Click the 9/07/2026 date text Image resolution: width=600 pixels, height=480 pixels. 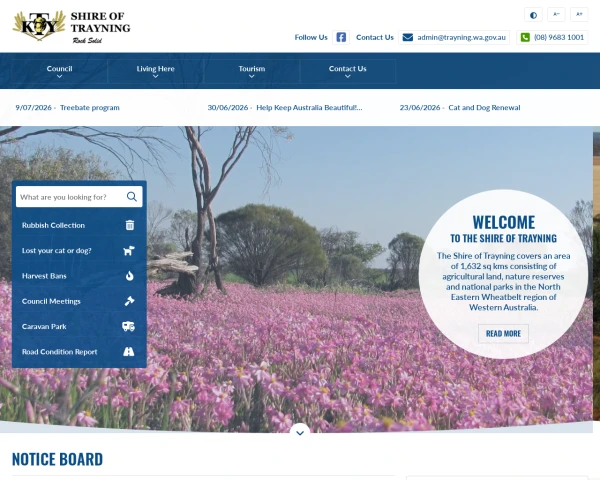[33, 108]
